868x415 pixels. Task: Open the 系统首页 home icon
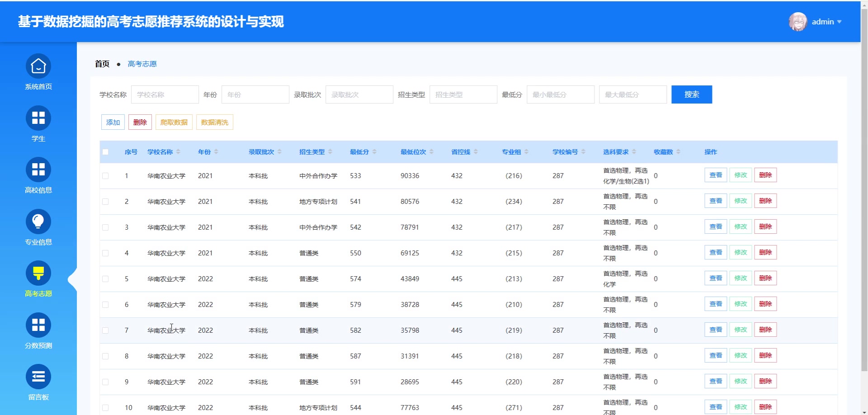[38, 66]
